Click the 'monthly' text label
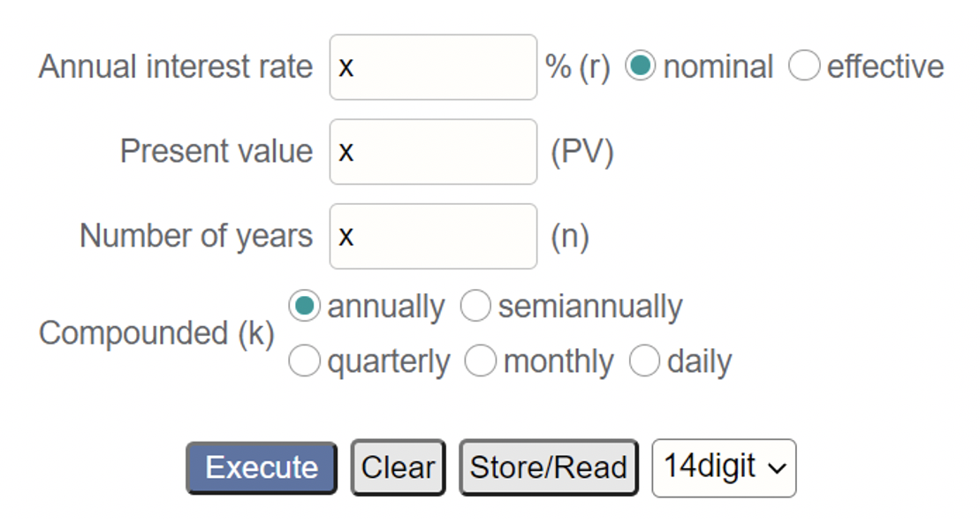The image size is (980, 531). 558,362
